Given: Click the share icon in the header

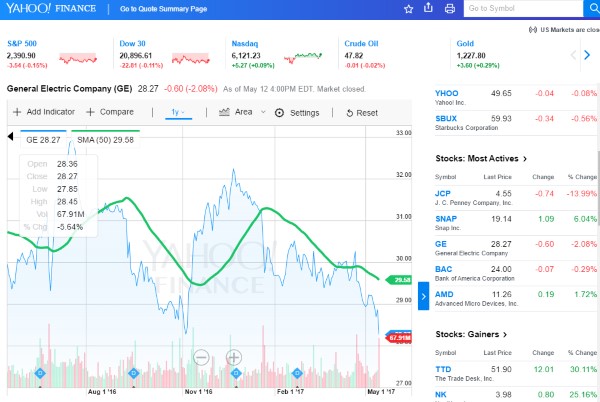Looking at the screenshot, I should tap(429, 8).
